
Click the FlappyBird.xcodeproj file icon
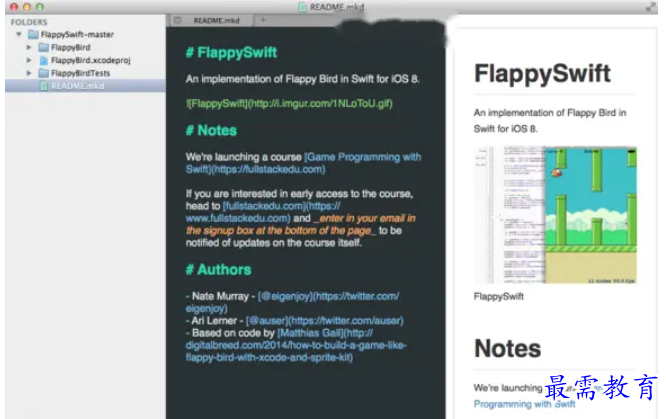44,60
